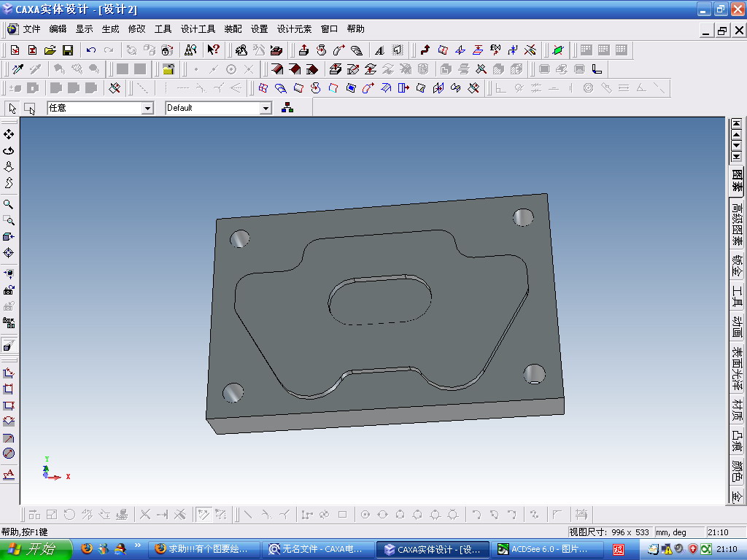The height and width of the screenshot is (560, 747).
Task: Open the 文件 menu
Action: click(32, 29)
